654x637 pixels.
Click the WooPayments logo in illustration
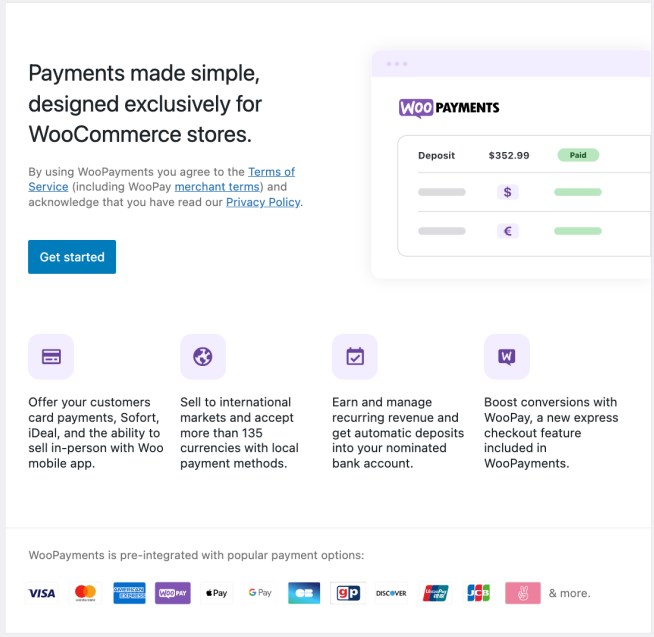pyautogui.click(x=449, y=108)
